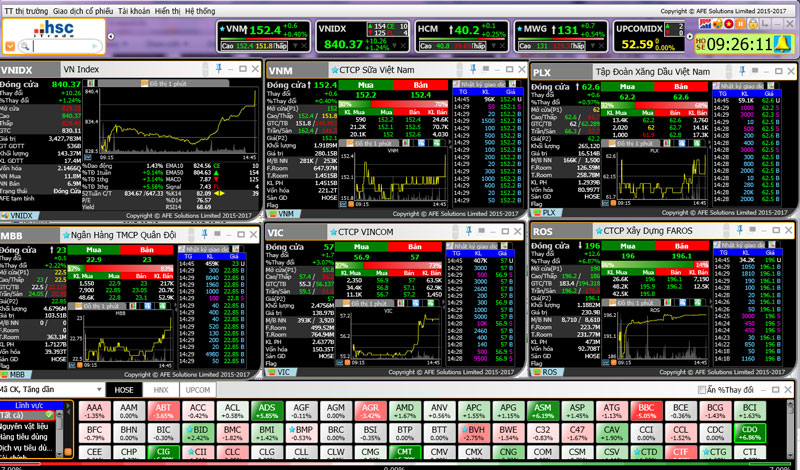The width and height of the screenshot is (800, 470).
Task: Toggle the star on MWG ticker widget
Action: coord(521,29)
